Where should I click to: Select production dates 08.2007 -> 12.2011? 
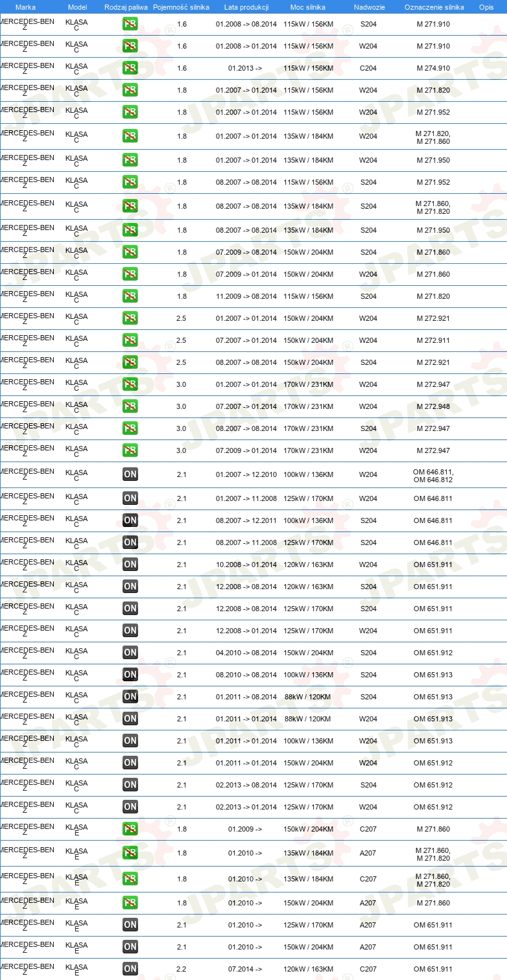(x=246, y=520)
